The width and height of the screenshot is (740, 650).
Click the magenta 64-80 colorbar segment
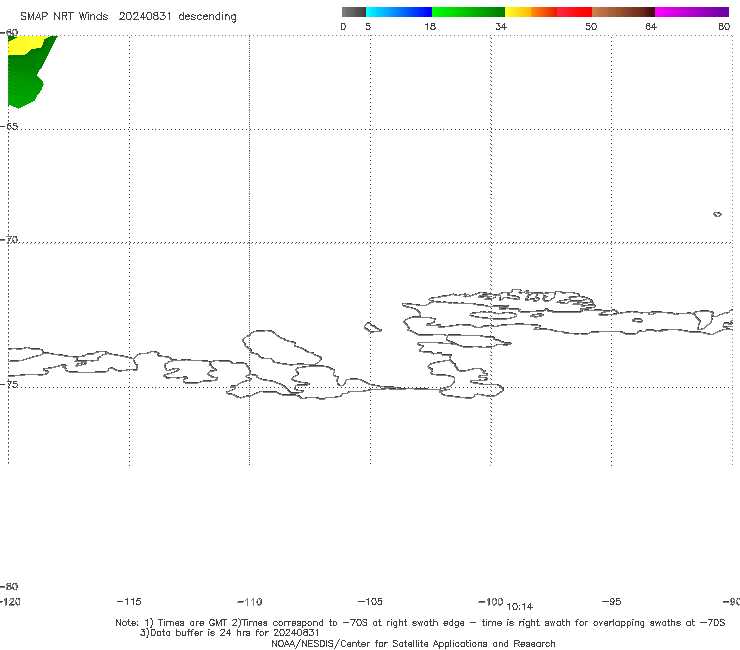tap(692, 12)
